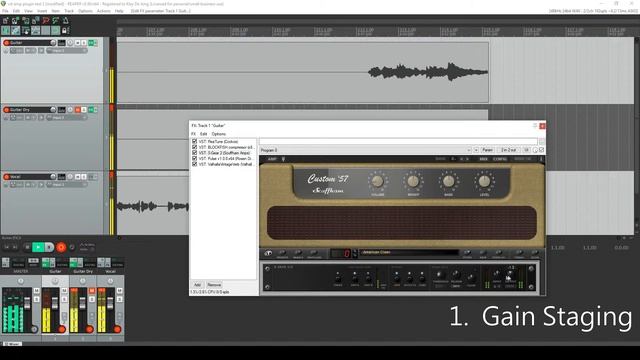Viewport: 640px width, 360px height.
Task: Open input dropdown on Guitar Dry track
Action: [x=67, y=118]
